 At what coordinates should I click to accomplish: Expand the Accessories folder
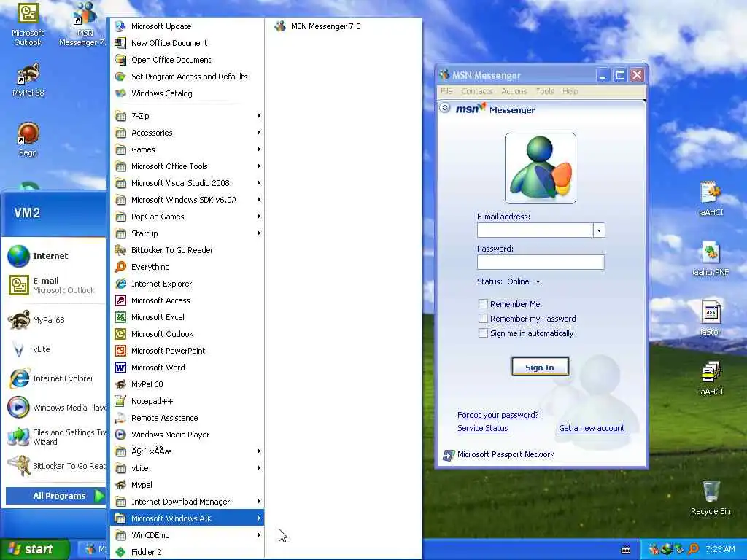point(187,133)
